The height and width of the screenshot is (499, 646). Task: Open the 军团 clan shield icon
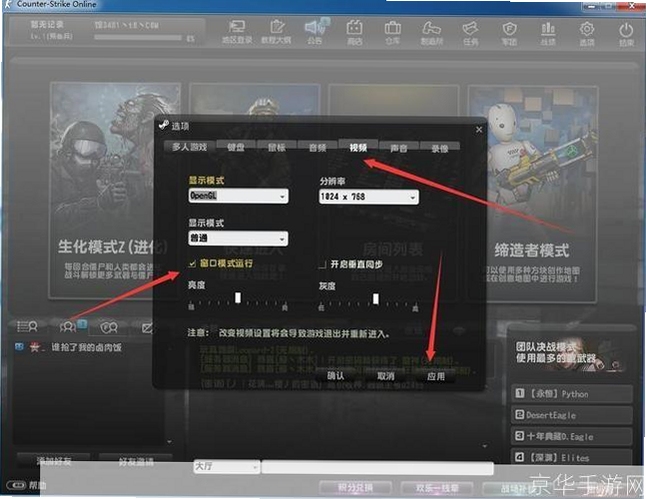tap(509, 33)
